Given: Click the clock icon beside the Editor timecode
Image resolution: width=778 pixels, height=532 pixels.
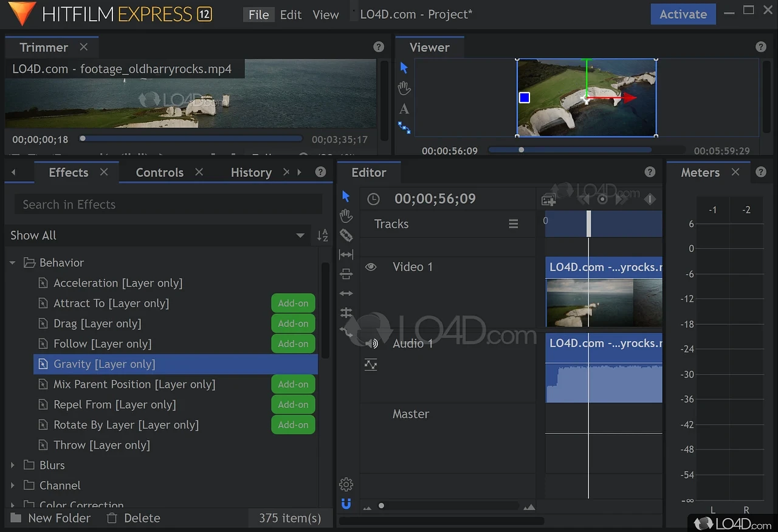Looking at the screenshot, I should click(373, 199).
